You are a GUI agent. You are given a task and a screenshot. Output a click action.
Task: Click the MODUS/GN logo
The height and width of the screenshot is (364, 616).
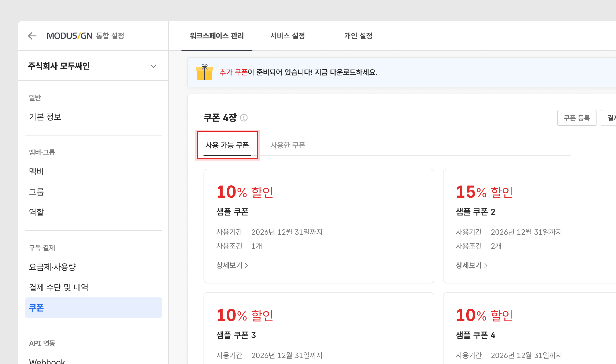coord(69,36)
